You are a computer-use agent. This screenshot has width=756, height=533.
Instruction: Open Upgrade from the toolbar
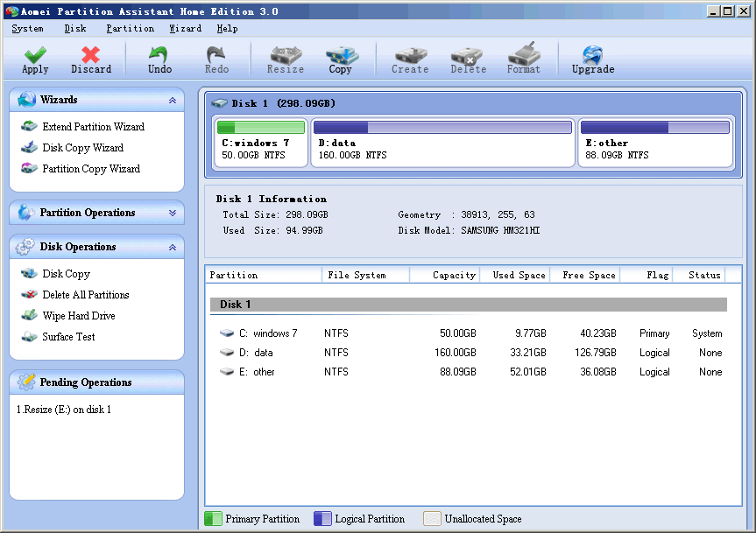pyautogui.click(x=593, y=60)
